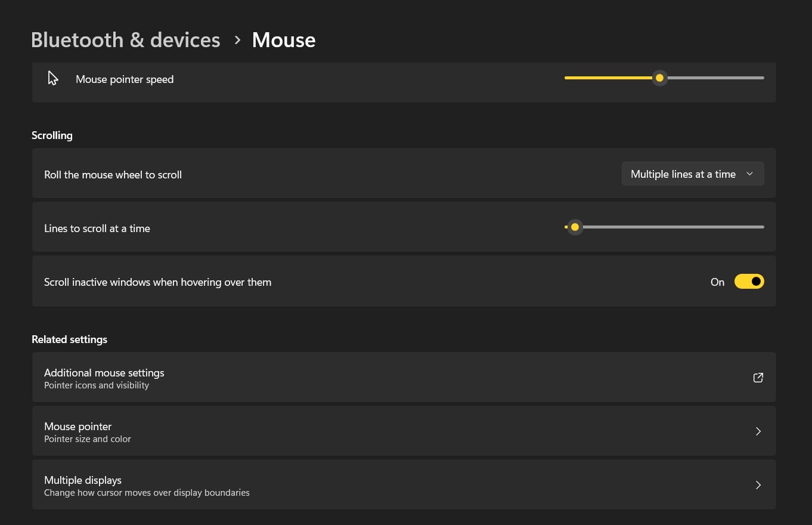Click the dropdown arrow on scroll wheel setting
812x525 pixels.
pyautogui.click(x=749, y=174)
